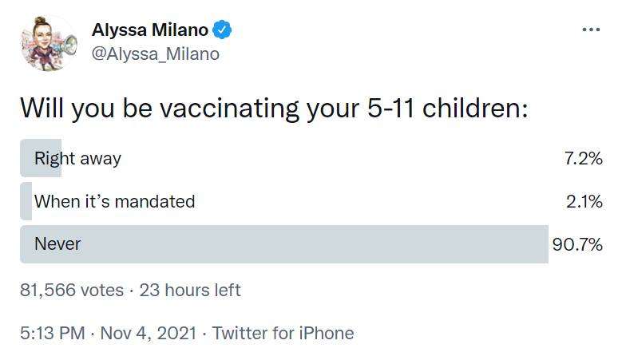This screenshot has height=364, width=622.
Task: Click the poll question text
Action: tap(274, 107)
